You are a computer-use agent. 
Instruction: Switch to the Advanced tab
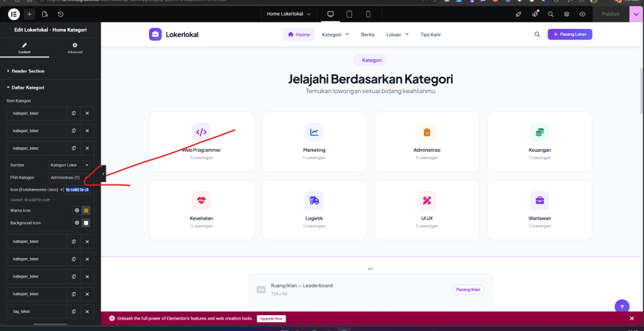[75, 48]
